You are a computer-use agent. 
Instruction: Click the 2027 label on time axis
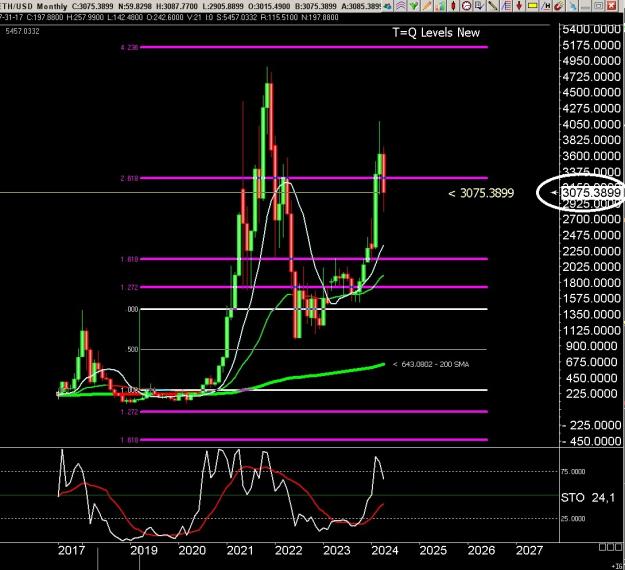click(529, 550)
